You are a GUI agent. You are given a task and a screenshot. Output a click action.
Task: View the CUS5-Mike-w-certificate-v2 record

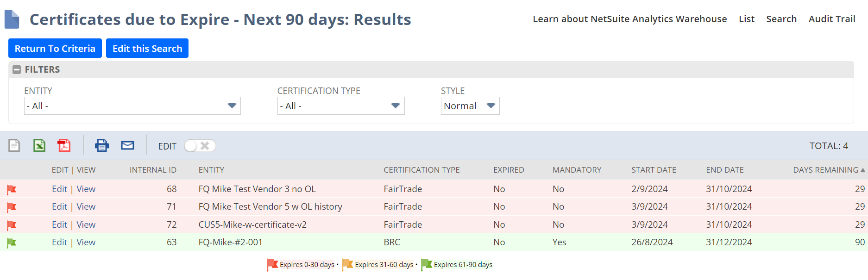(86, 224)
